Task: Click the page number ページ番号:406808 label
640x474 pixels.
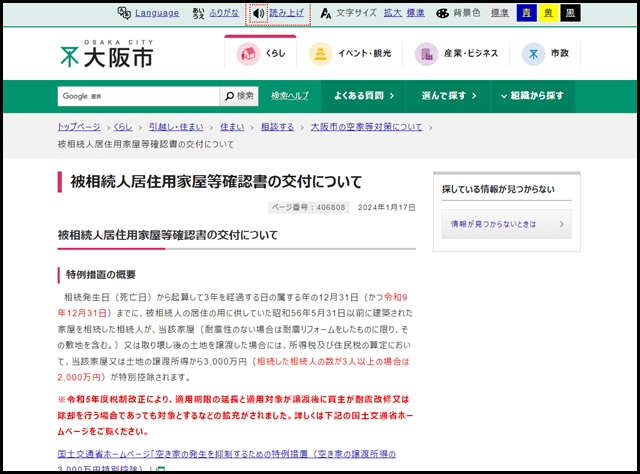Action: coord(309,207)
